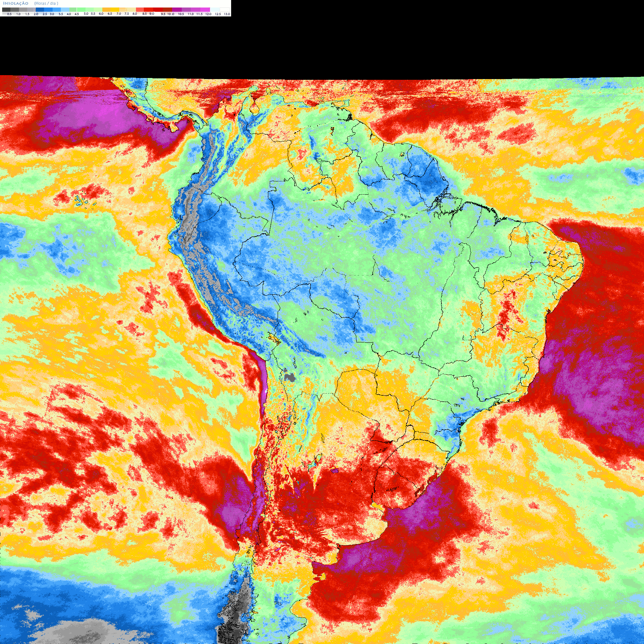Select the darkest gray legend swatch

pyautogui.click(x=6, y=10)
